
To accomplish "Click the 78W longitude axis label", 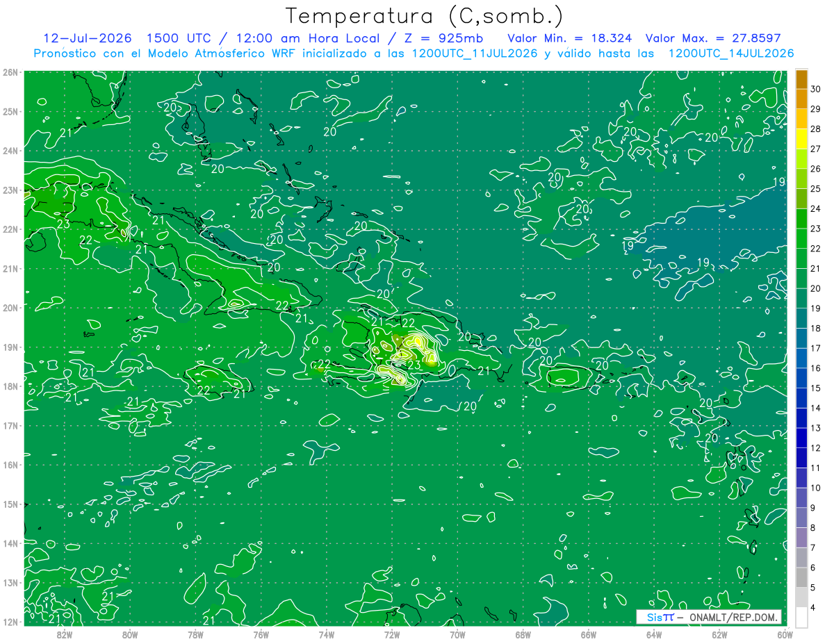I will 195,635.
